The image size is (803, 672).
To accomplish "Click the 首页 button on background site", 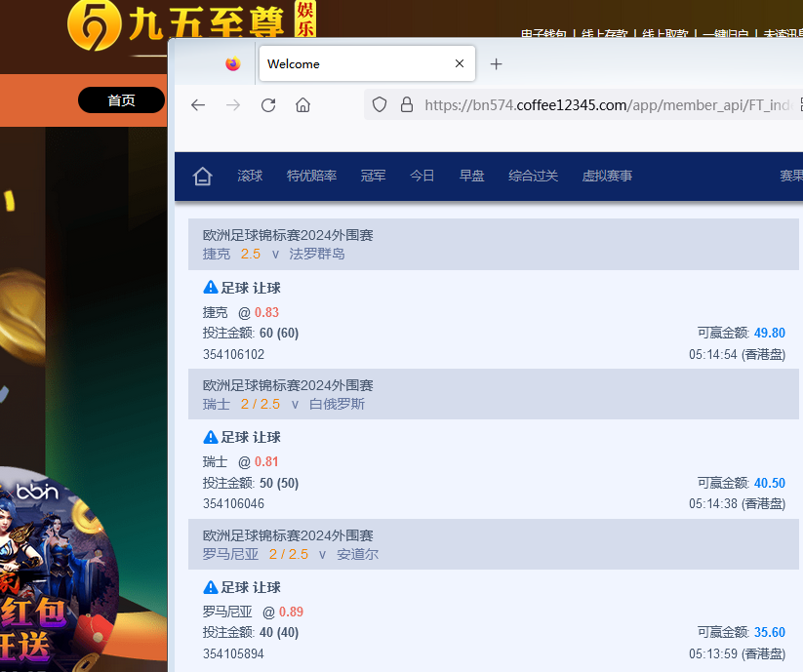I will (x=121, y=100).
